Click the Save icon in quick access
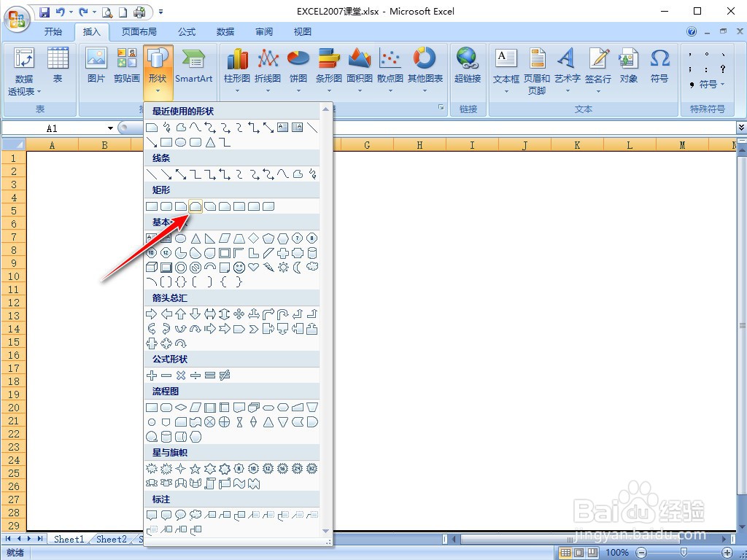This screenshot has height=560, width=747. [44, 12]
